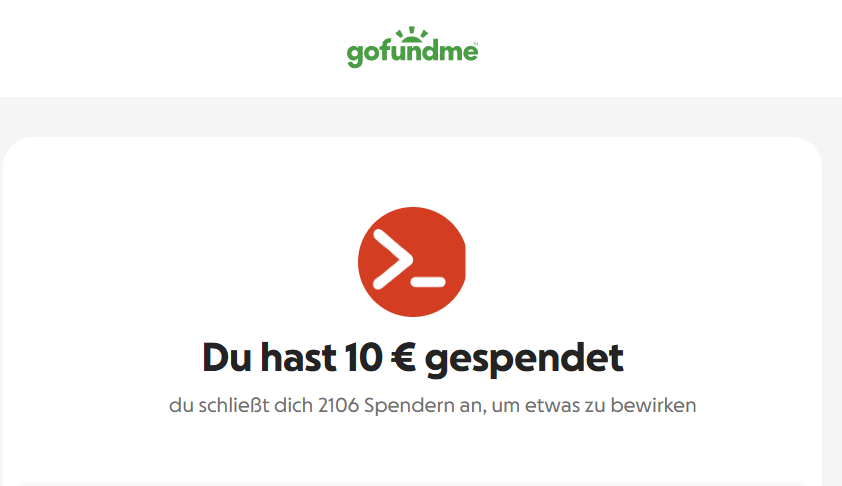Screen dimensions: 842x486
Task: Click the word 'hast' in the heading
Action: (299, 357)
